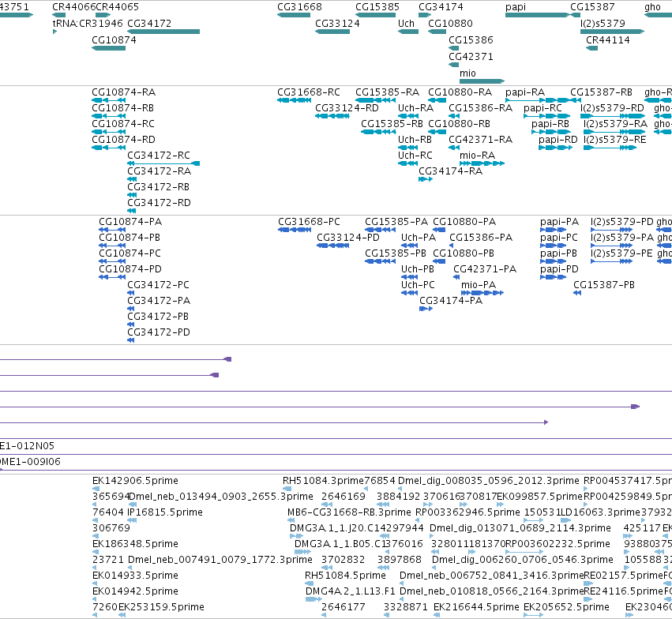Select the CG10874 gene label
The image size is (672, 619).
click(x=114, y=40)
